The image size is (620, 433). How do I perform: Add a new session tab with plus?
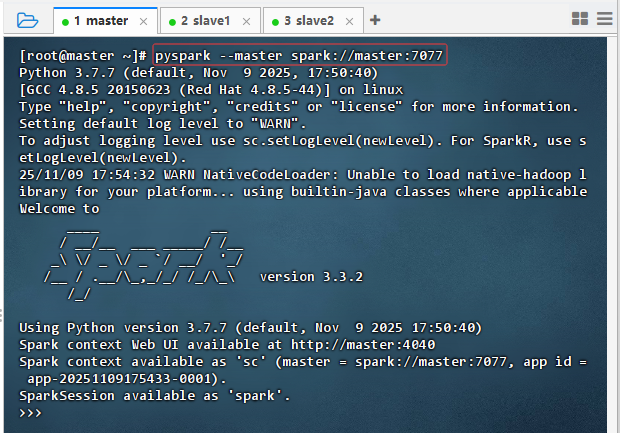pyautogui.click(x=375, y=20)
